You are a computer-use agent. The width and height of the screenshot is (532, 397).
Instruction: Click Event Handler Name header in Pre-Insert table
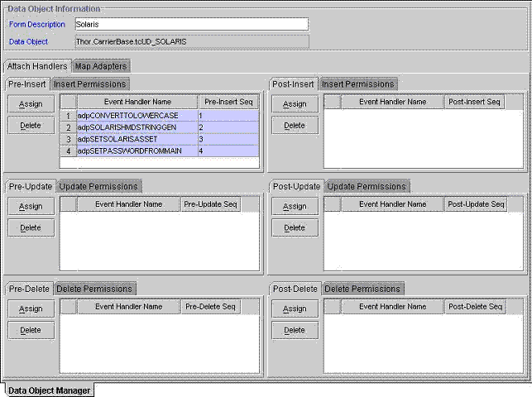137,102
